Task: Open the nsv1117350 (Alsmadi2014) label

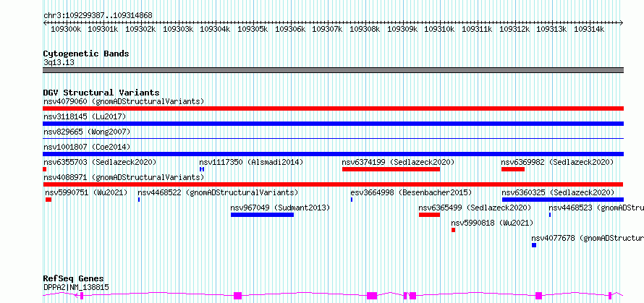Action: (251, 163)
